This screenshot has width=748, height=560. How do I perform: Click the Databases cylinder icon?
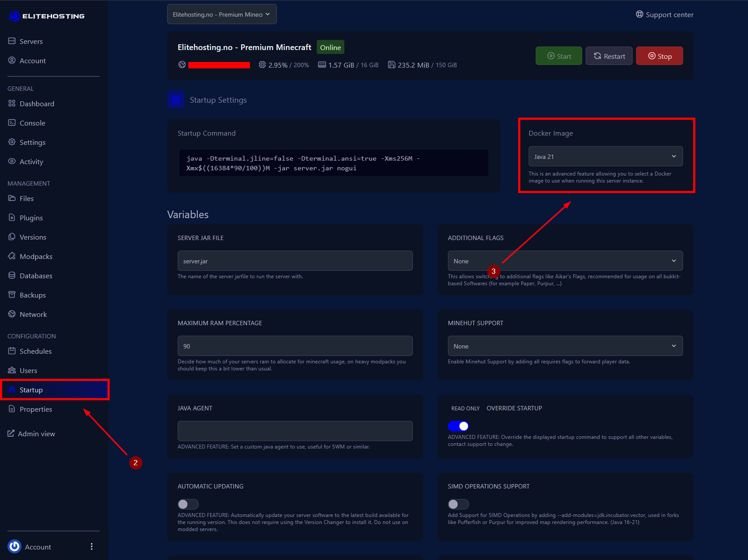pyautogui.click(x=12, y=276)
